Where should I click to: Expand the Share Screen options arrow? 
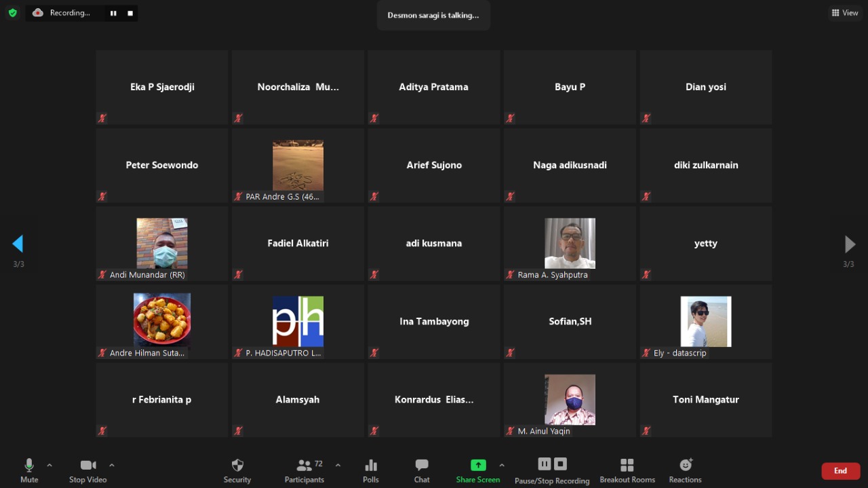coord(502,465)
